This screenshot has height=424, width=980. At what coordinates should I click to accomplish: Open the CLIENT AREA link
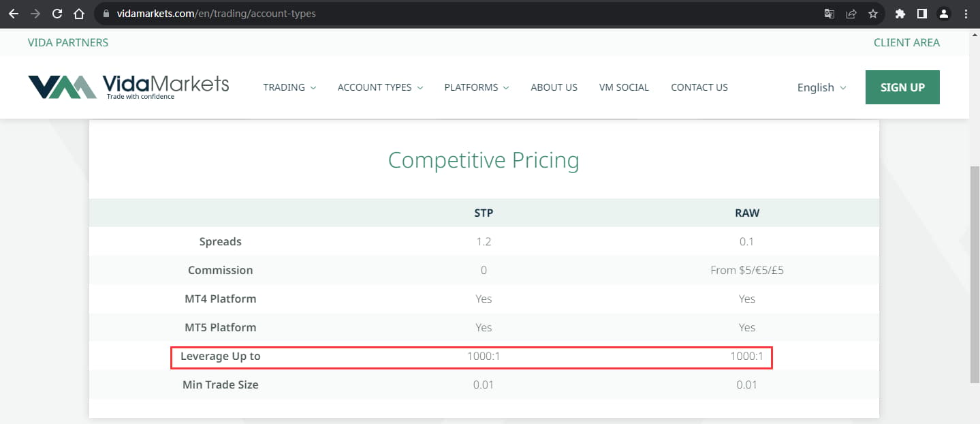(x=906, y=42)
